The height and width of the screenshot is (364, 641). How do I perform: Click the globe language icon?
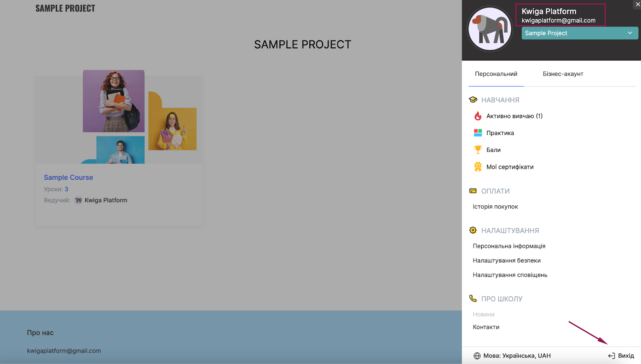tap(477, 356)
